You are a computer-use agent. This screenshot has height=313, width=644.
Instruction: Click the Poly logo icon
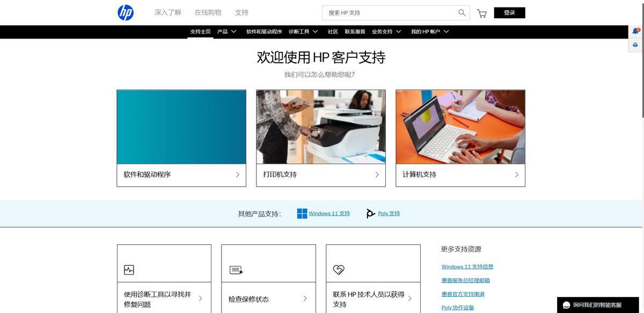coord(370,214)
